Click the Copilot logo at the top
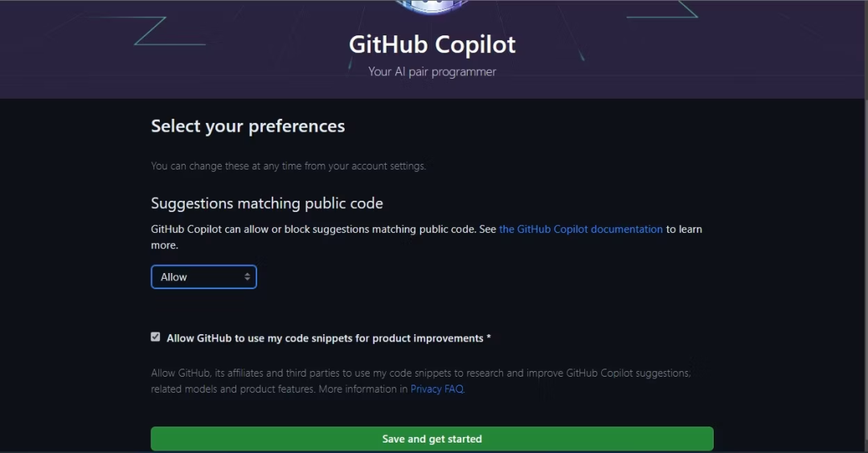Image resolution: width=868 pixels, height=453 pixels. tap(432, 6)
